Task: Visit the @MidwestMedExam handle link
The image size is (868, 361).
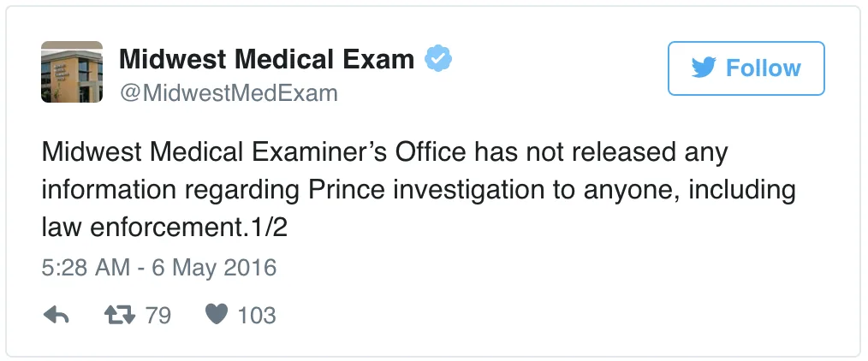Action: [229, 92]
